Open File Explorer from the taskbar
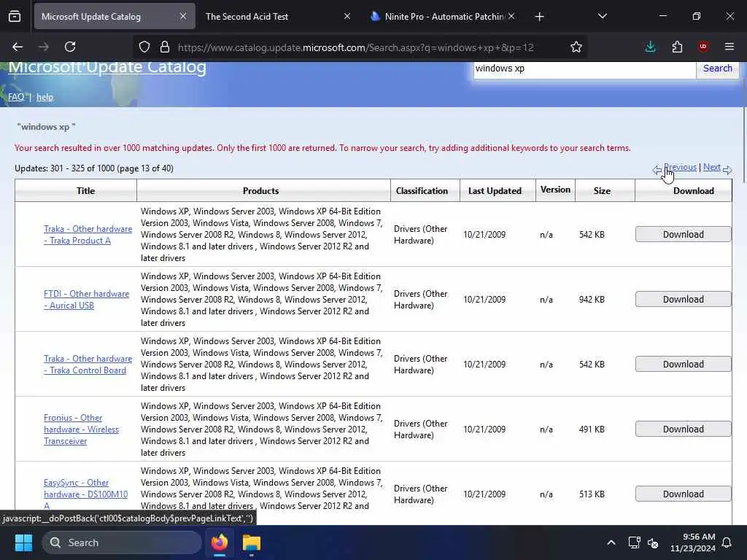Viewport: 747px width, 560px height. pos(252,542)
